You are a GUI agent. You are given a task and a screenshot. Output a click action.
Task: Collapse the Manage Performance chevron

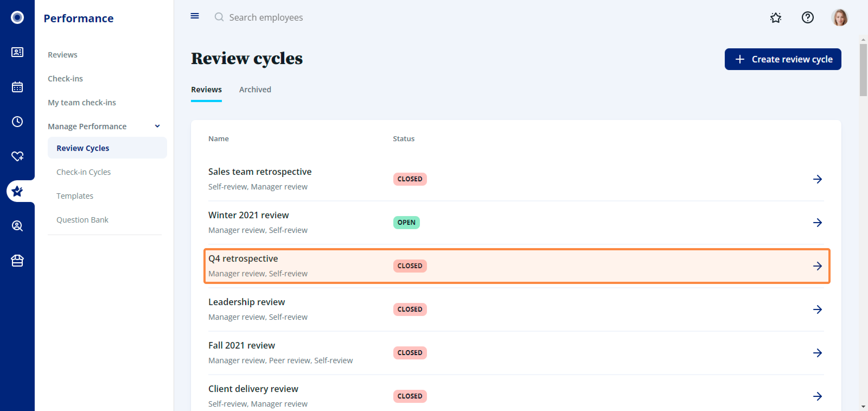coord(157,126)
